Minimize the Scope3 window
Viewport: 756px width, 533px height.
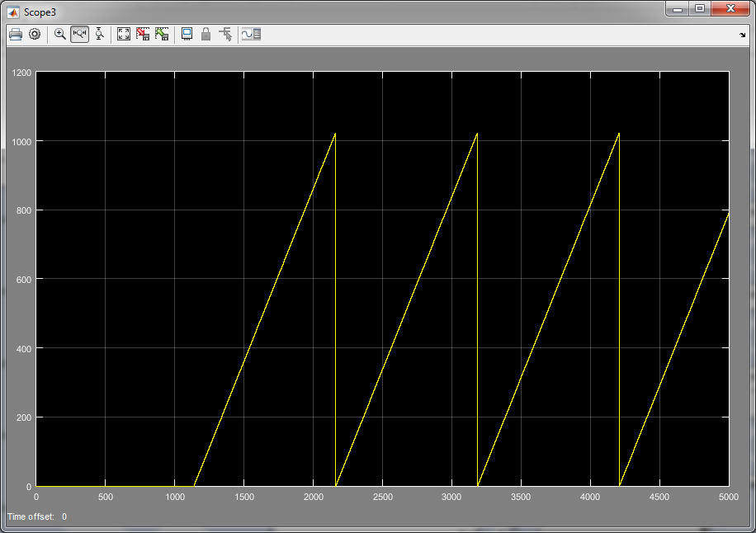pyautogui.click(x=678, y=9)
